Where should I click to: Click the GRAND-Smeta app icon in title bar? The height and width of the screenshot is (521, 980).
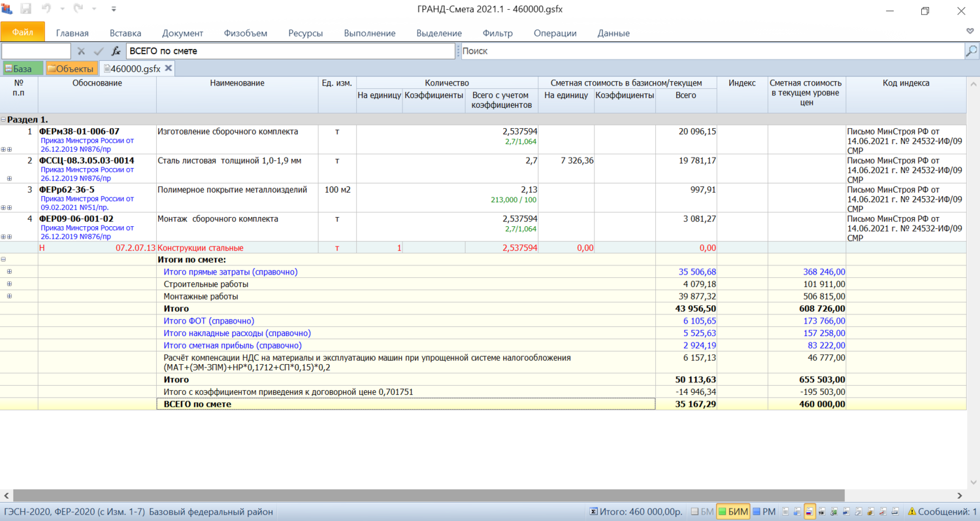coord(7,10)
